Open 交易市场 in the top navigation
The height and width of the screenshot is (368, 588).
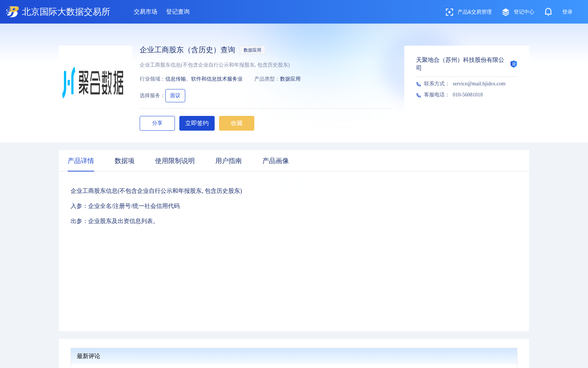pos(146,12)
